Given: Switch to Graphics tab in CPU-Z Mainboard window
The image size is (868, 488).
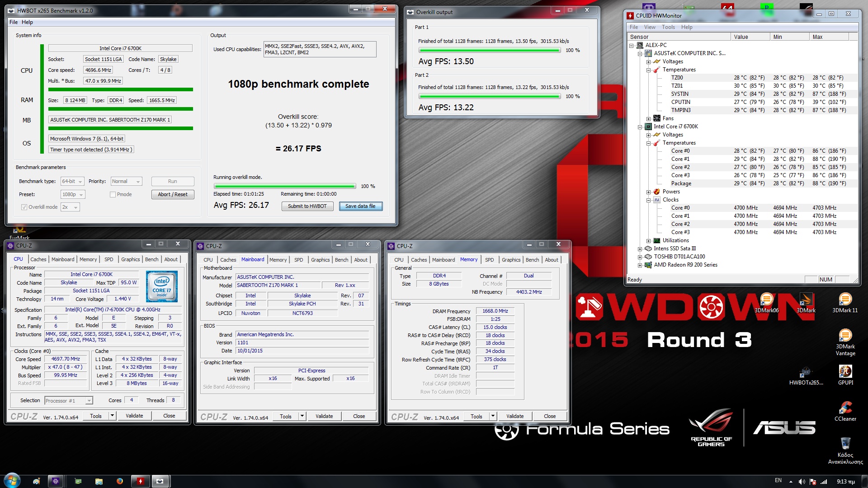Looking at the screenshot, I should (320, 260).
